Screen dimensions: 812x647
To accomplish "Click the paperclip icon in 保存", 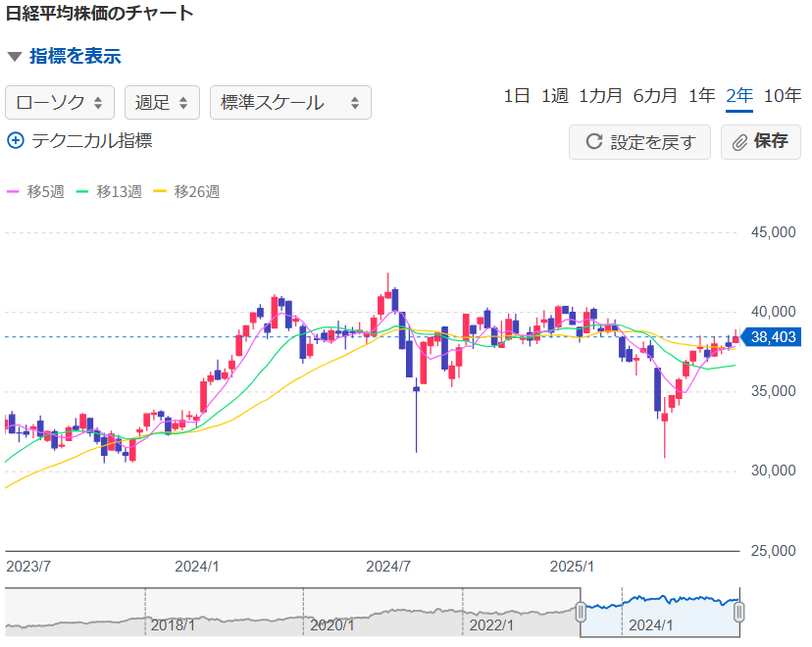I will click(x=740, y=142).
